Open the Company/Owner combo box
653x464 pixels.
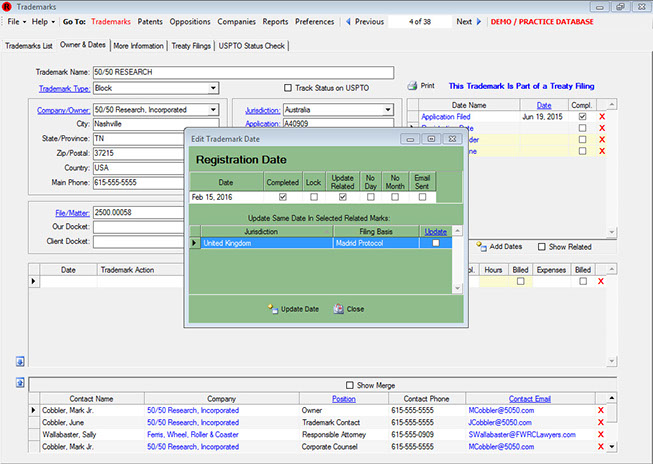point(213,110)
